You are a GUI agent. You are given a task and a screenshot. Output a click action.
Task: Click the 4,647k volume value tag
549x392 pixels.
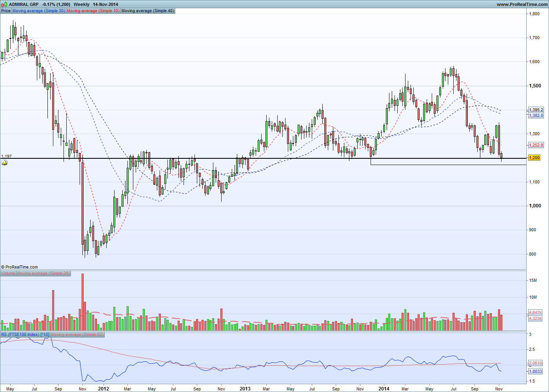point(535,312)
